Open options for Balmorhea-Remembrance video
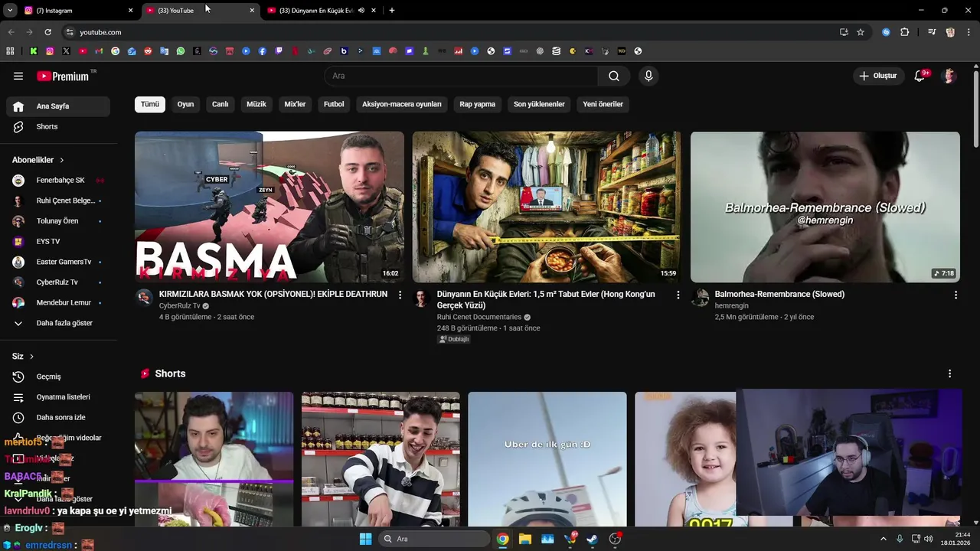The height and width of the screenshot is (551, 980). point(955,295)
